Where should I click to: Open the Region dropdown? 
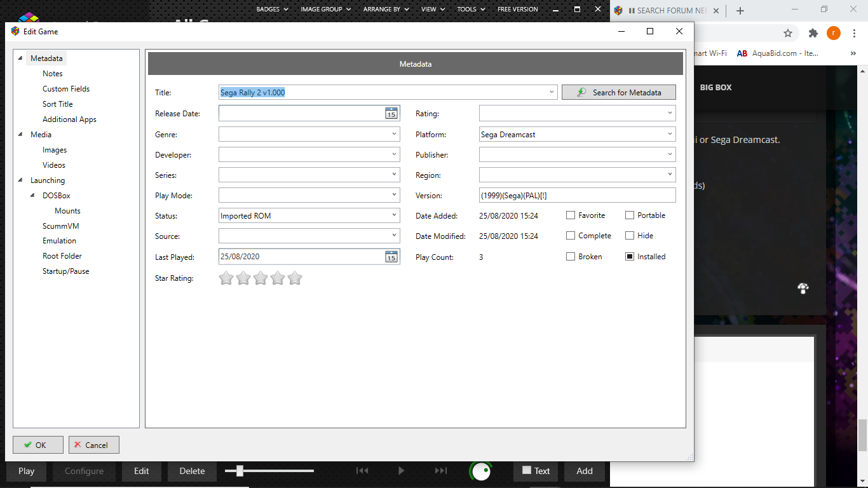[x=670, y=175]
